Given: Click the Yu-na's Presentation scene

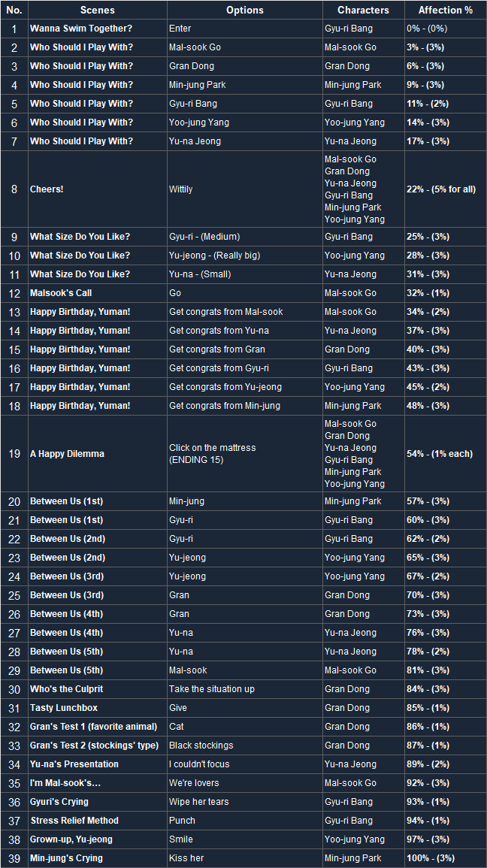Looking at the screenshot, I should [x=74, y=764].
